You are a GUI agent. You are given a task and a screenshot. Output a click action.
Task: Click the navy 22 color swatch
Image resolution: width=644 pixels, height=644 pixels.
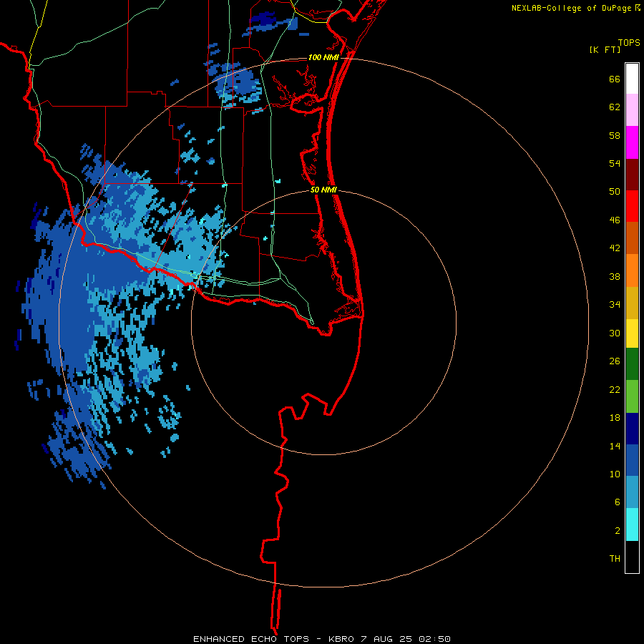click(632, 429)
